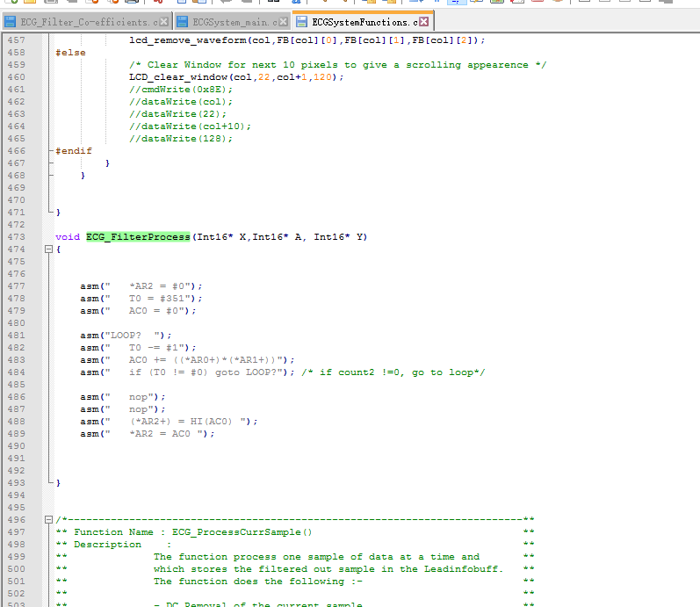Select the ECGSystemFunctions.c tab
The width and height of the screenshot is (700, 607).
point(364,22)
